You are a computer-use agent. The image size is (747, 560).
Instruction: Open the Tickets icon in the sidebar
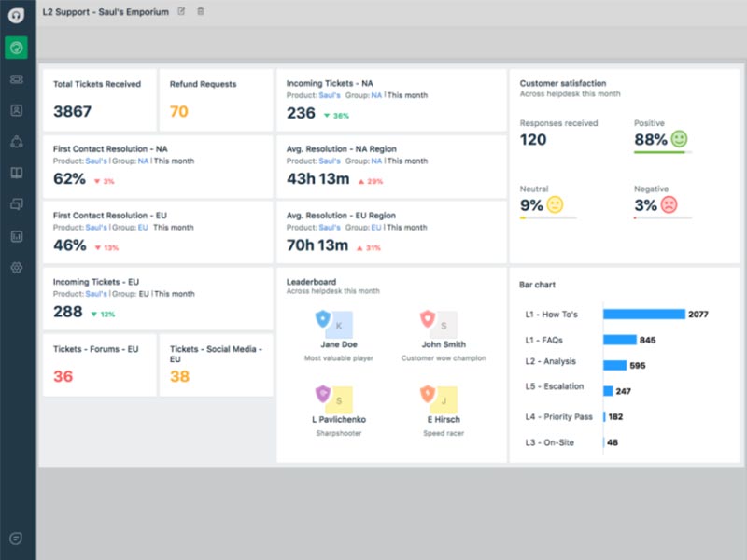[x=16, y=81]
